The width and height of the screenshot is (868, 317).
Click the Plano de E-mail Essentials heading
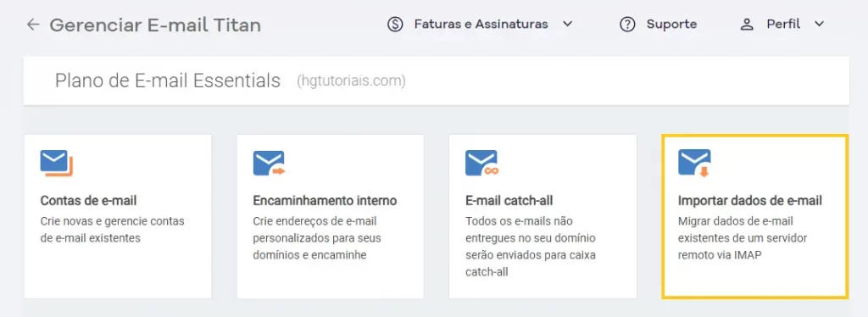click(168, 81)
